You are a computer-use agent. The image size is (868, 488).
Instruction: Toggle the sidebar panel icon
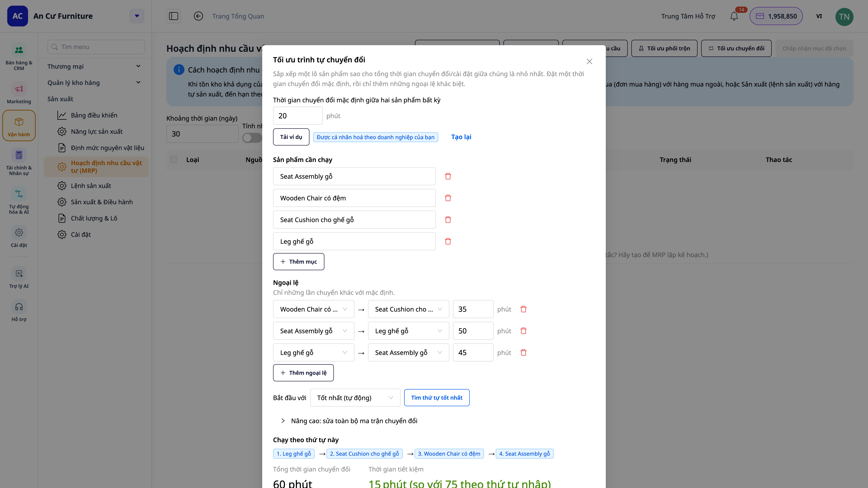[x=174, y=16]
